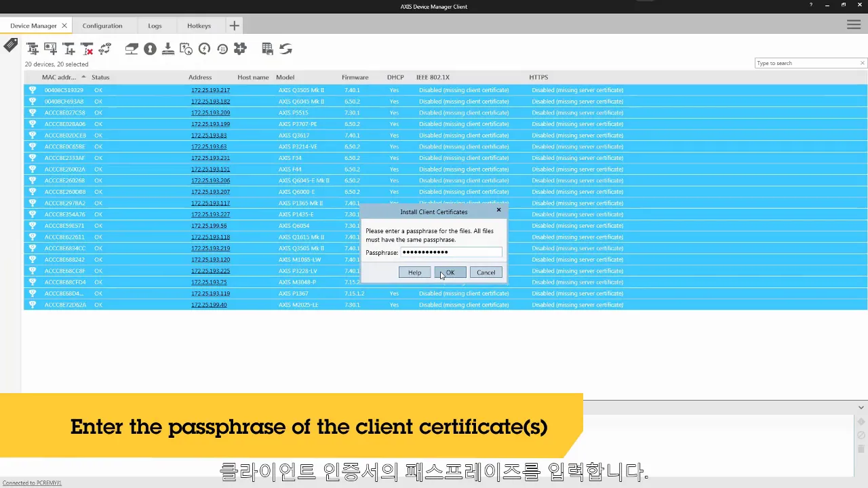Click the Assign IP address icon
The width and height of the screenshot is (868, 488).
pyautogui.click(x=132, y=49)
